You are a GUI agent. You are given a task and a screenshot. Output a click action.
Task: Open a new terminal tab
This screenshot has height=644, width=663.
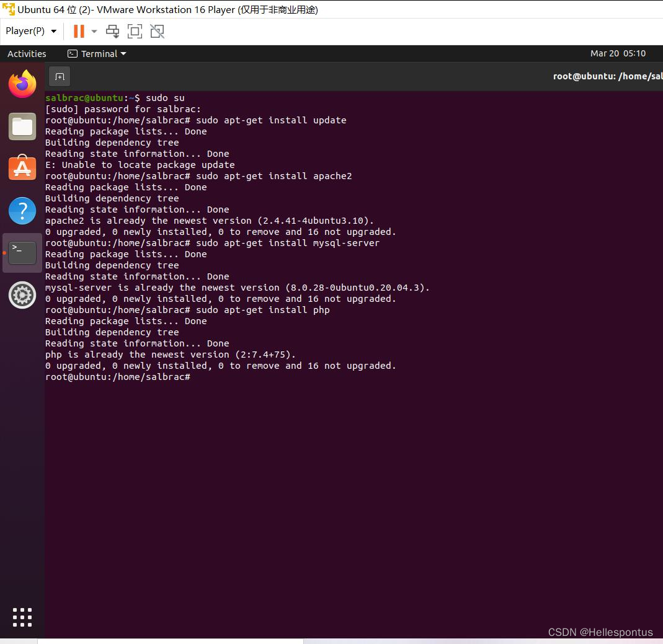click(x=59, y=76)
